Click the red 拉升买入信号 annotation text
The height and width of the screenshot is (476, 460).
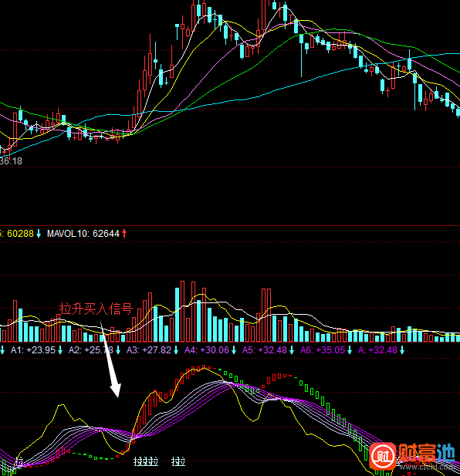point(96,309)
